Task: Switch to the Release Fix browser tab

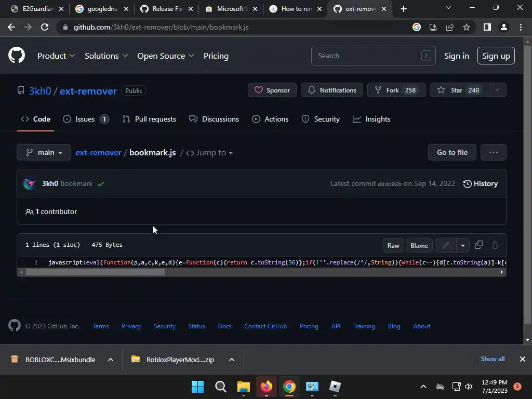Action: (x=167, y=9)
